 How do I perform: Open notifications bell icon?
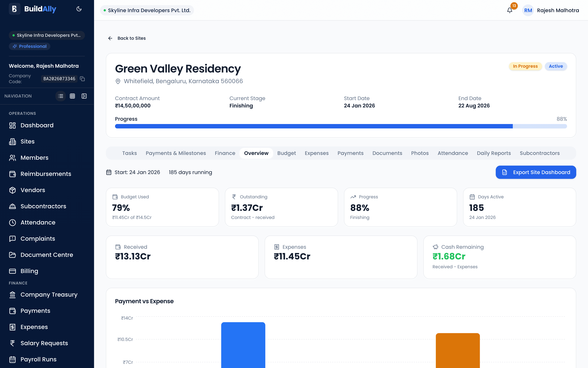tap(510, 10)
